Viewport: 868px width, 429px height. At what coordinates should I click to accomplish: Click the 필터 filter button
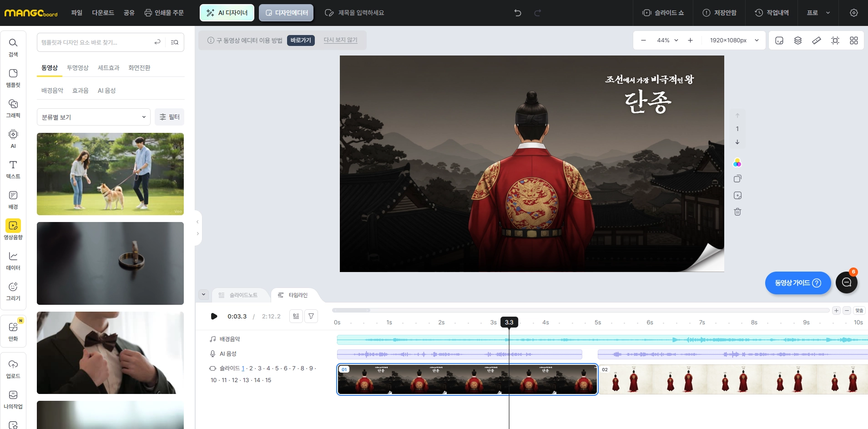169,117
